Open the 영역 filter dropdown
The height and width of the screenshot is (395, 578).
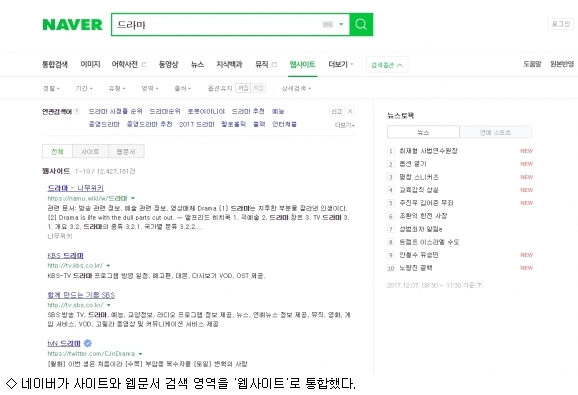pos(150,88)
